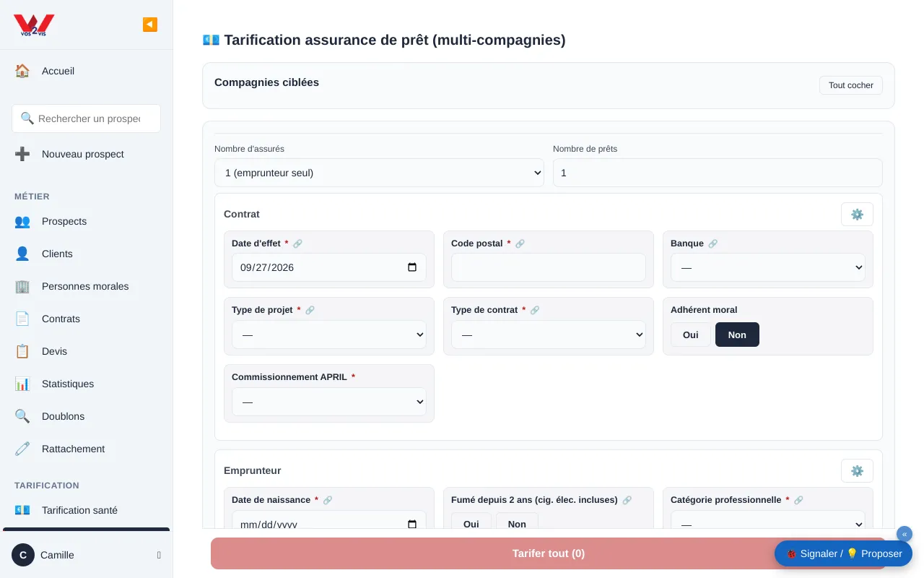Open Commissionnement APRIL dropdown
The image size is (924, 578).
pos(329,402)
